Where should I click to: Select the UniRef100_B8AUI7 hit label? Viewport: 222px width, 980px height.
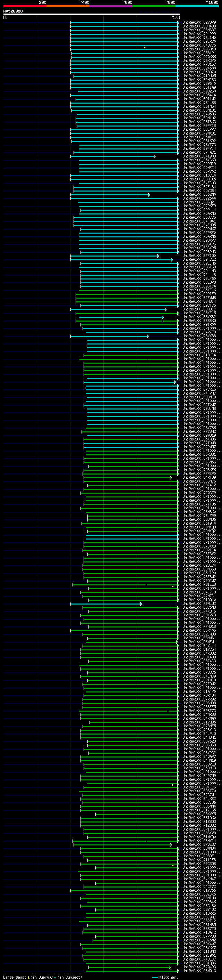[x=199, y=309]
